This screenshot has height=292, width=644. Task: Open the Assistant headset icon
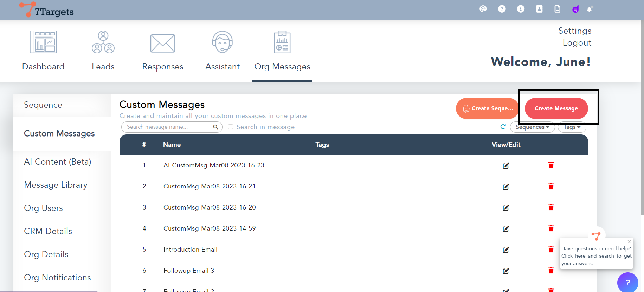tap(222, 42)
